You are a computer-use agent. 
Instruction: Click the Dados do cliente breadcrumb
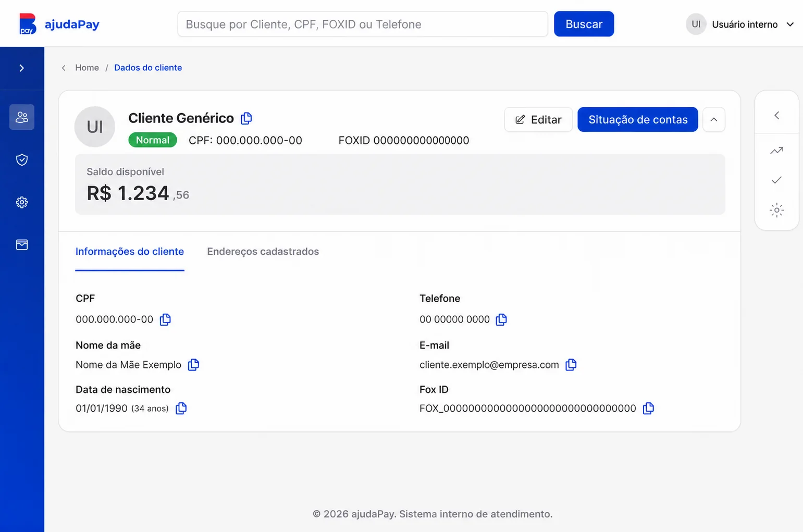coord(148,68)
